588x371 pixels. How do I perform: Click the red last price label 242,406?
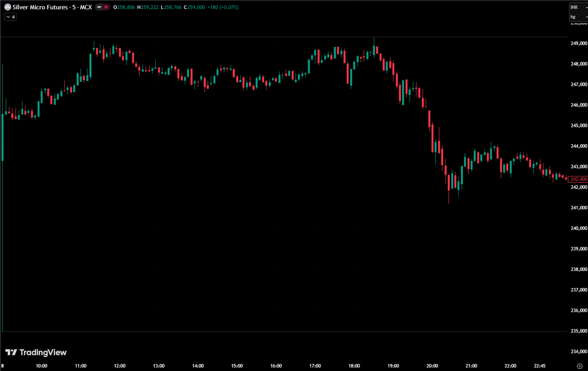[579, 179]
